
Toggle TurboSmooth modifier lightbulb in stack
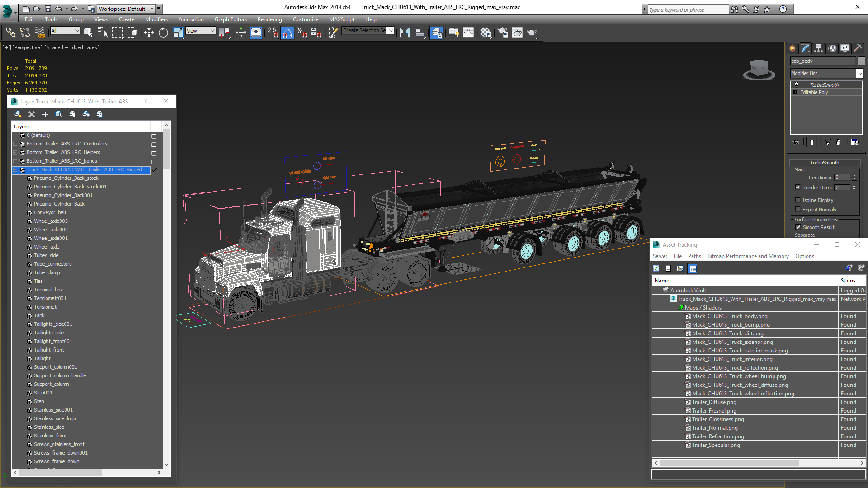pyautogui.click(x=797, y=84)
